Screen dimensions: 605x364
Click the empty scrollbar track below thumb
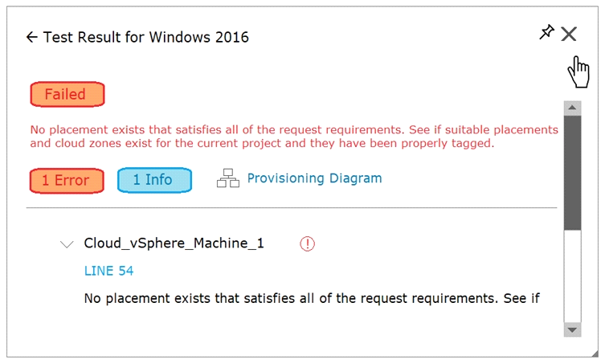[572, 277]
